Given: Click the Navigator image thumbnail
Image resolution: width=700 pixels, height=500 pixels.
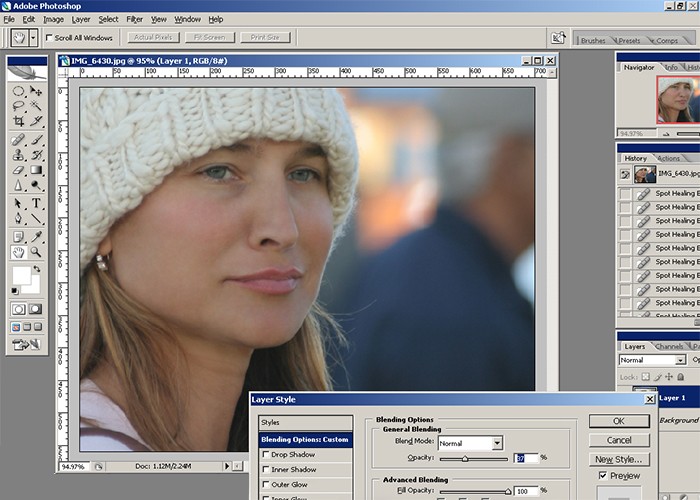Looking at the screenshot, I should pos(678,100).
